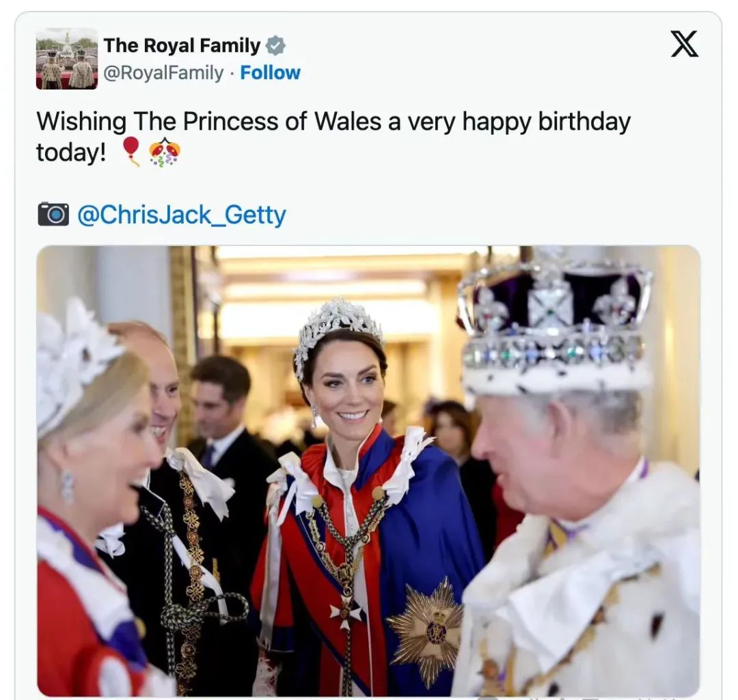
Task: Open the X logo link
Action: 684,44
